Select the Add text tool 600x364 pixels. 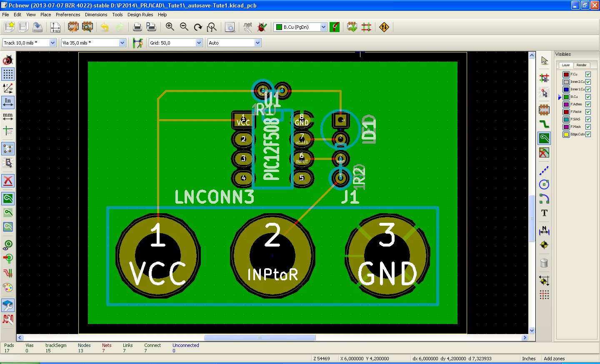coord(544,213)
